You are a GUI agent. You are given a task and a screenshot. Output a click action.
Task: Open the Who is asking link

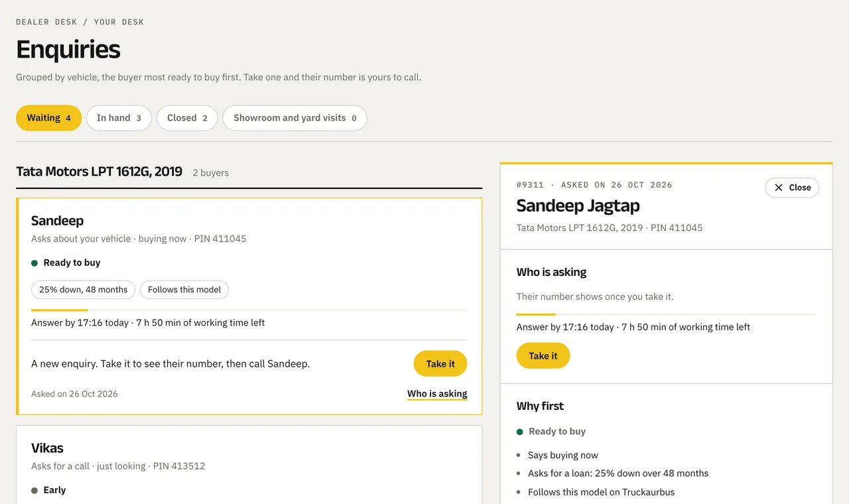[x=437, y=394]
